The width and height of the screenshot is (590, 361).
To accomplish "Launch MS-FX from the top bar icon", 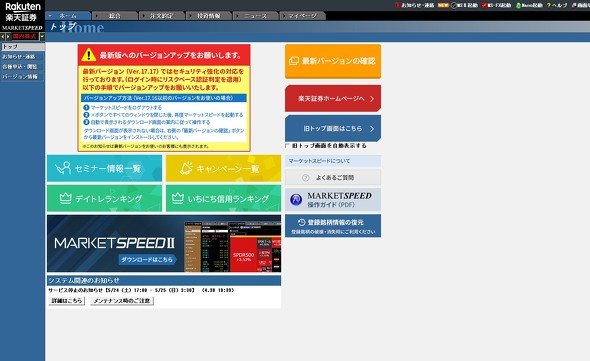I will click(x=484, y=5).
